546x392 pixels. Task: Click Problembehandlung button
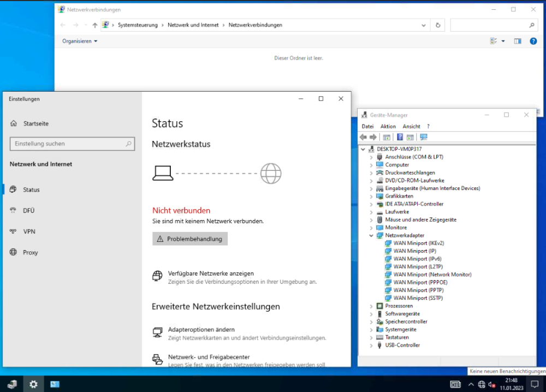(190, 239)
